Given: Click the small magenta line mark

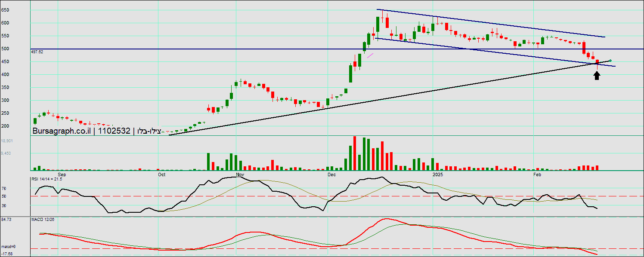Looking at the screenshot, I should tap(370, 54).
